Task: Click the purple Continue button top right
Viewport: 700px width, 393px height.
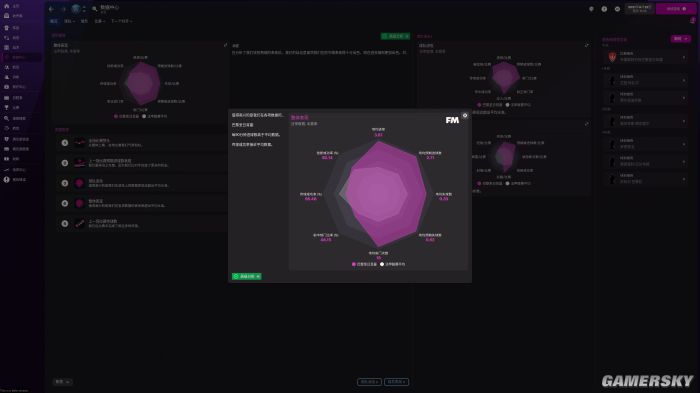Action: 676,8
